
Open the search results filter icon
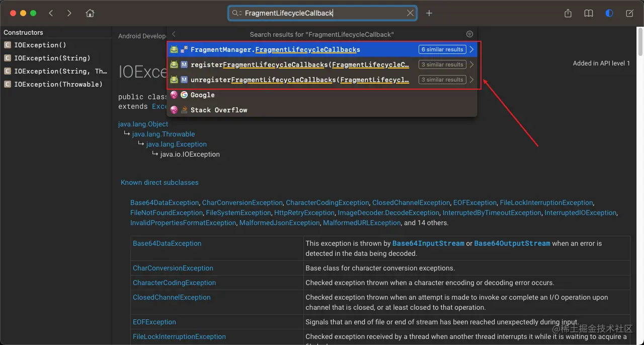click(469, 34)
